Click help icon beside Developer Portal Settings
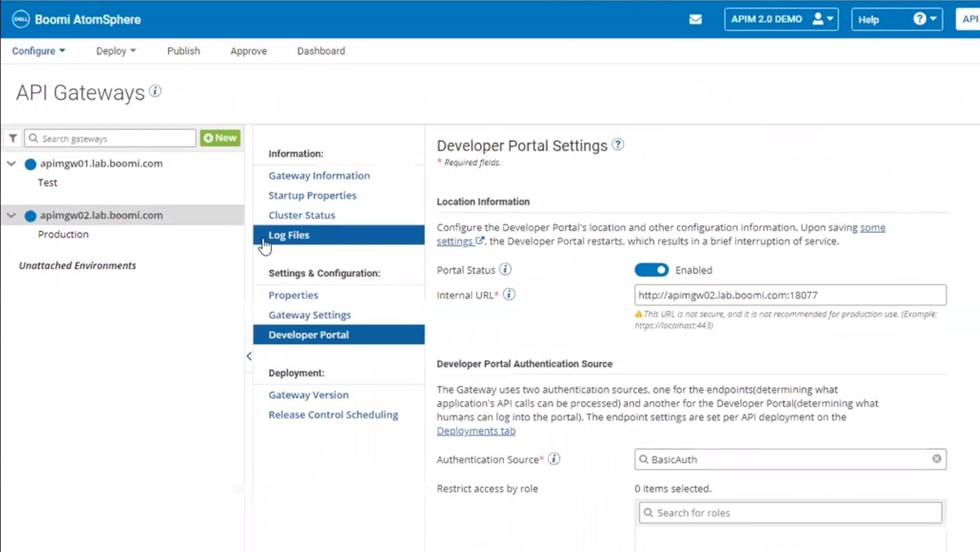The width and height of the screenshot is (980, 552). click(x=618, y=145)
